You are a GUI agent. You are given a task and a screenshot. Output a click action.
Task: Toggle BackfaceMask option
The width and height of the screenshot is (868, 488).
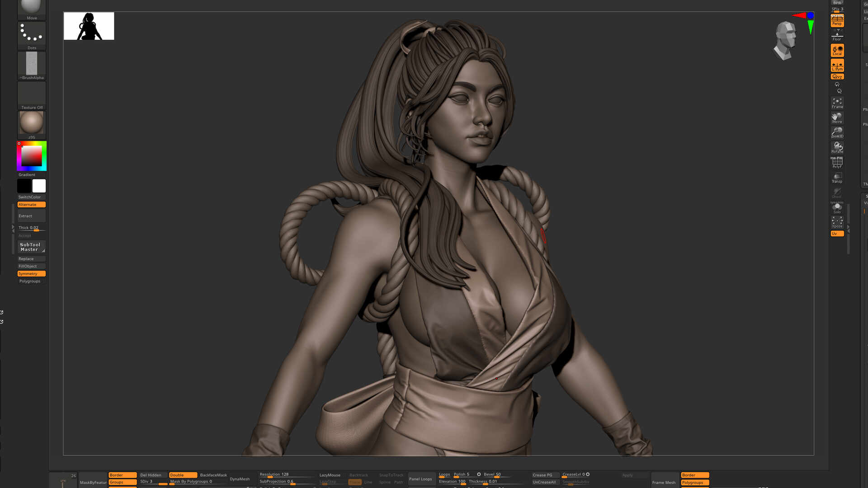213,475
